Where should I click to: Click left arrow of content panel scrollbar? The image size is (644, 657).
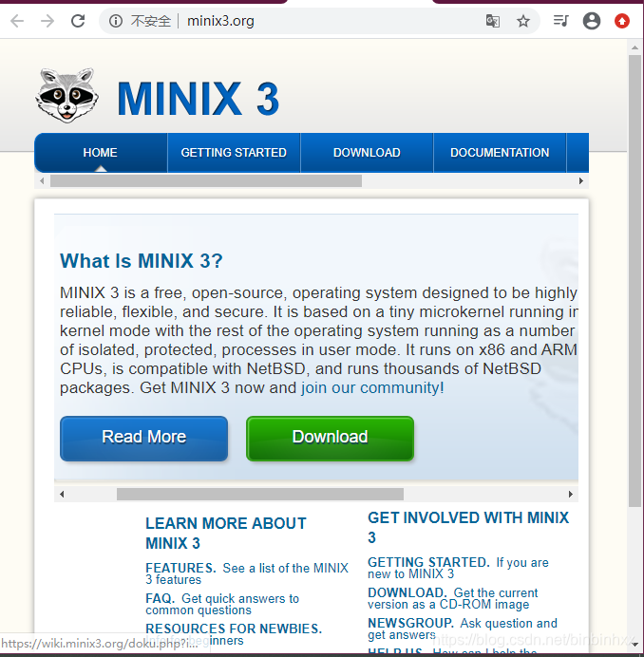(62, 494)
